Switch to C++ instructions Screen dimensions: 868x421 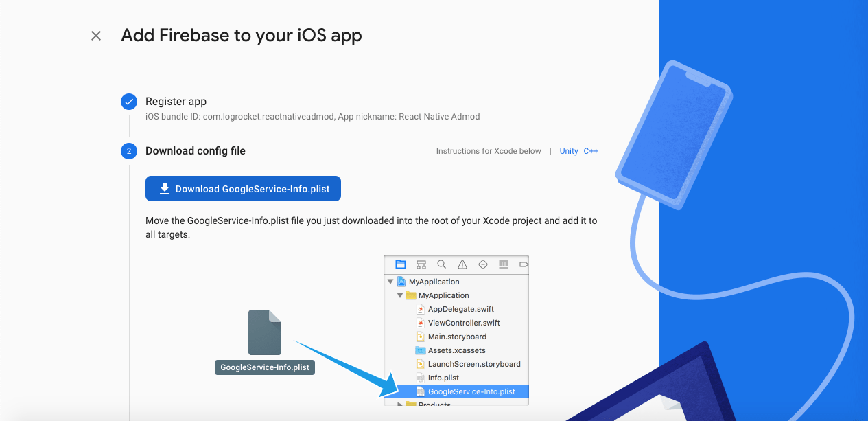click(x=591, y=151)
